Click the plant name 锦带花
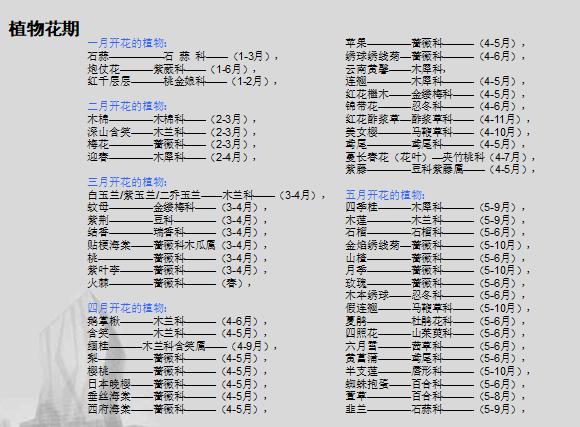The width and height of the screenshot is (580, 427). coord(362,107)
